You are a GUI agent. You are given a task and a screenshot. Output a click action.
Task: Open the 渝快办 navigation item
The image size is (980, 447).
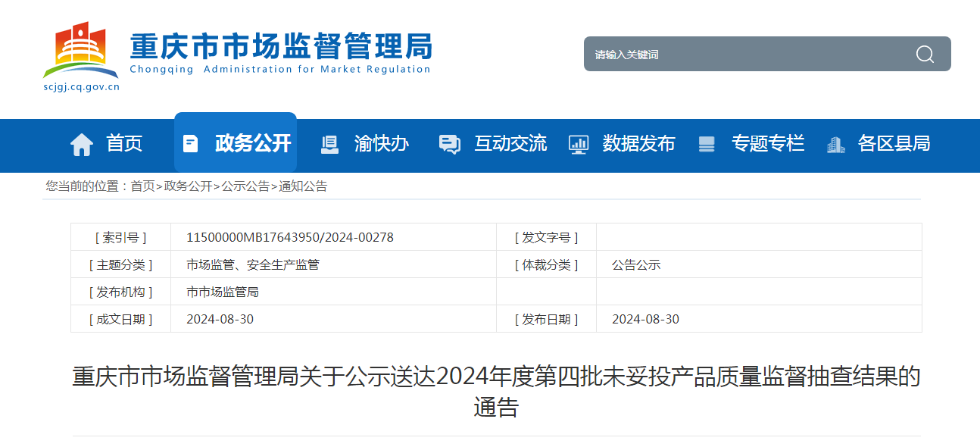click(382, 143)
